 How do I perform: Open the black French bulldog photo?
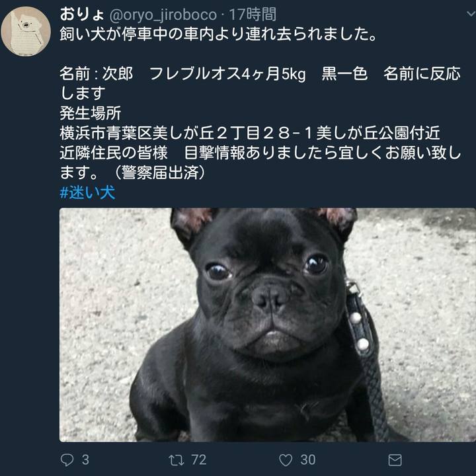pos(268,325)
